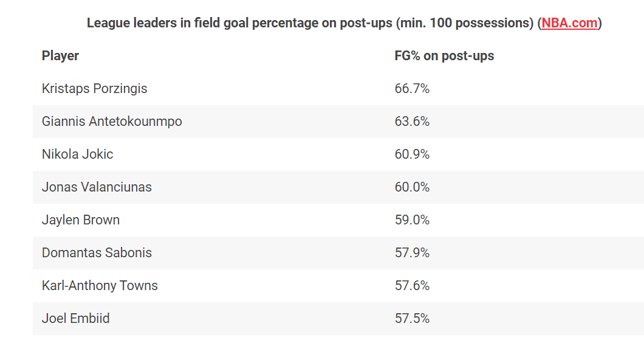The width and height of the screenshot is (644, 343).
Task: Click the 60.9% value
Action: coord(412,154)
